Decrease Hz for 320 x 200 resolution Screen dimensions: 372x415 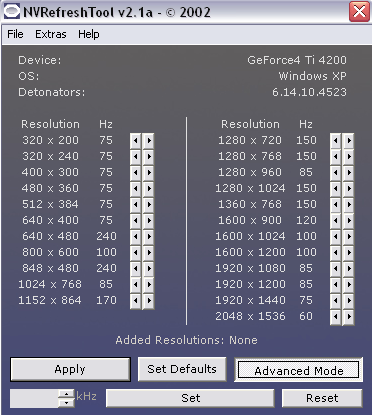[135, 141]
